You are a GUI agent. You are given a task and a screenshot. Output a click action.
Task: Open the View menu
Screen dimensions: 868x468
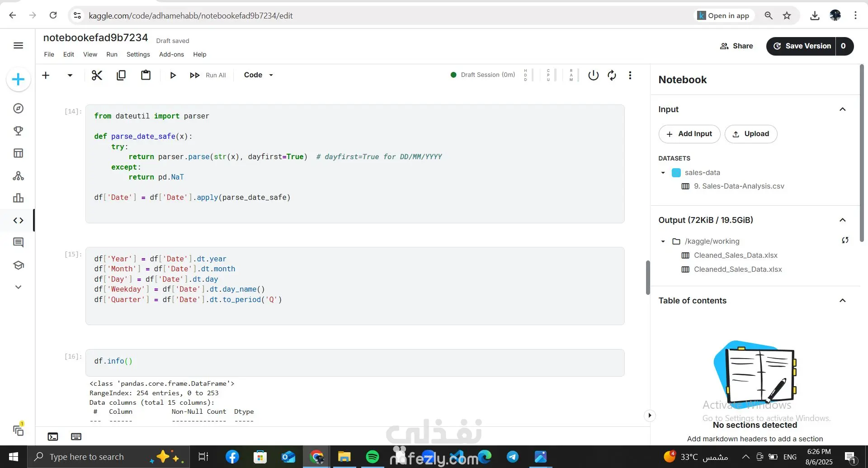point(90,54)
